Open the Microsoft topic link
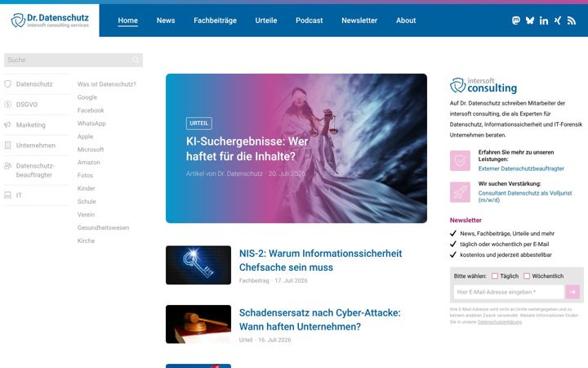Screen dimensions: 588x368 click(x=91, y=150)
